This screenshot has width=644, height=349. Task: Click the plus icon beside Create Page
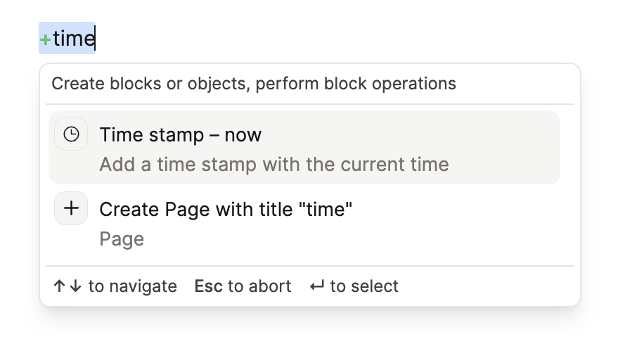coord(71,208)
